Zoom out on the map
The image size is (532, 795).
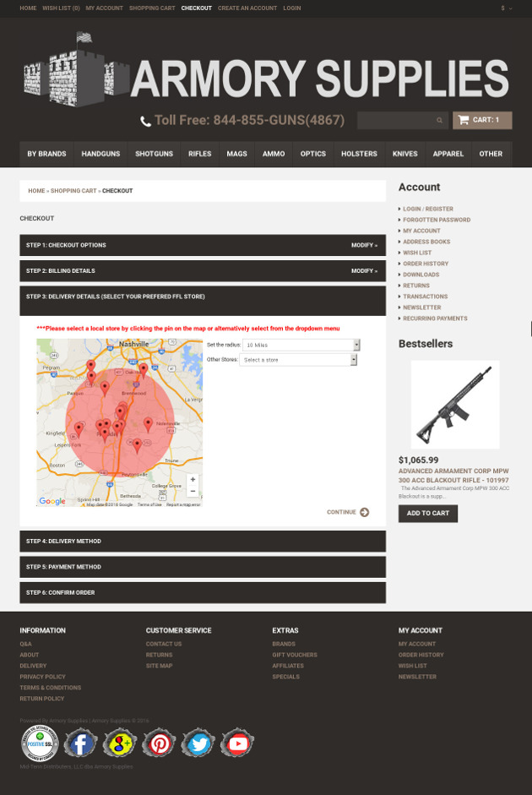(193, 491)
